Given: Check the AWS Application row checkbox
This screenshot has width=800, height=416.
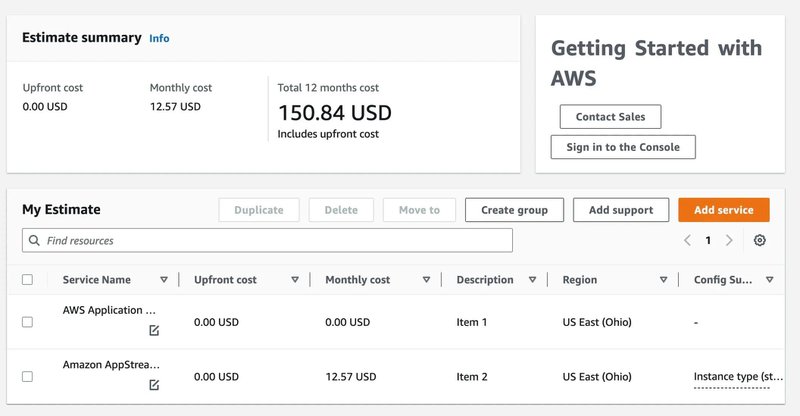Looking at the screenshot, I should click(x=27, y=322).
